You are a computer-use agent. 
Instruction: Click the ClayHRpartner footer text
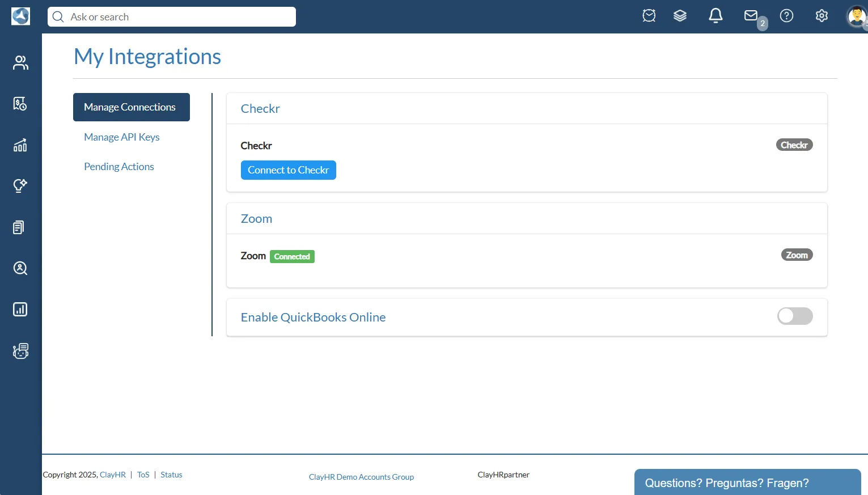[503, 475]
